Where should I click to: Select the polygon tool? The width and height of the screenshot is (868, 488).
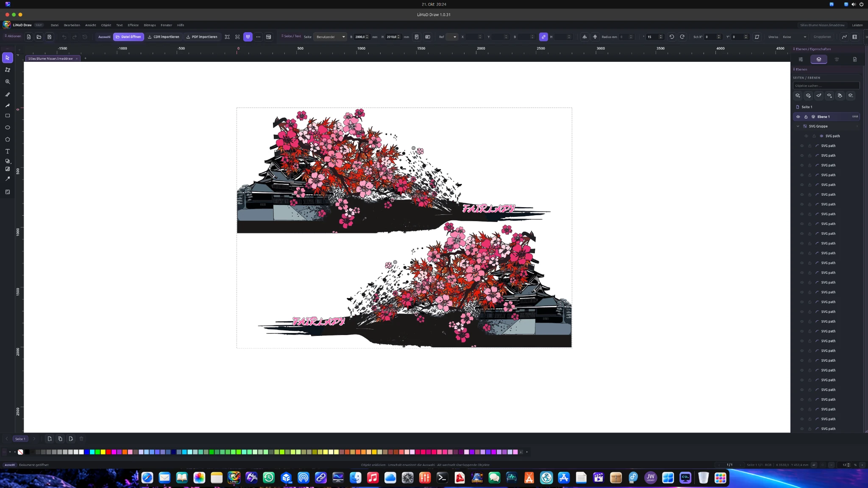tap(7, 139)
